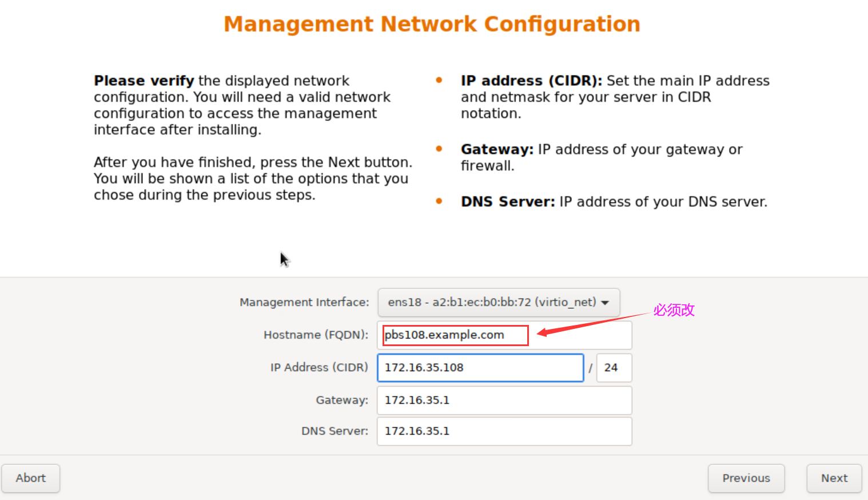Click the paragraph starting 'After you have finished'
The image size is (868, 500).
coord(253,178)
